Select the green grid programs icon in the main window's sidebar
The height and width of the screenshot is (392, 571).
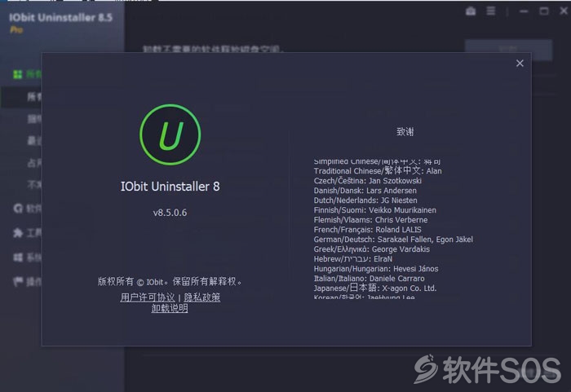17,74
